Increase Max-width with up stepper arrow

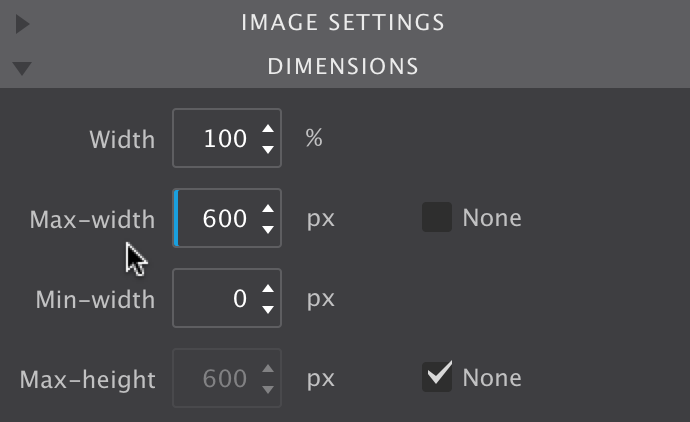point(267,208)
